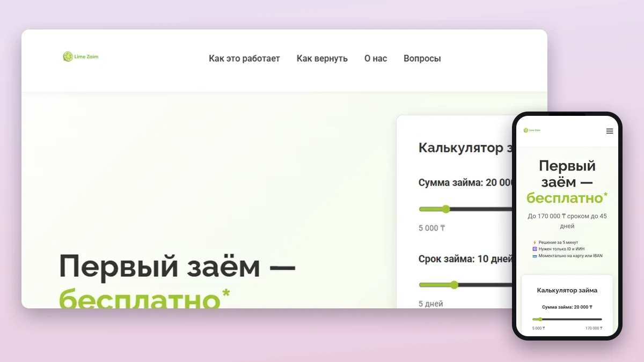Viewport: 644px width, 362px height.
Task: Click the loan amount slider handle on desktop
Action: coord(445,209)
